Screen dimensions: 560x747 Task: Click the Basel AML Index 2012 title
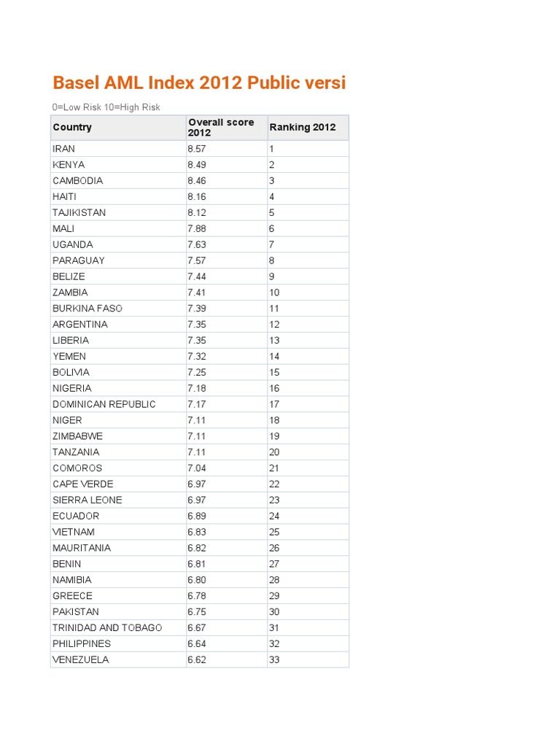click(x=199, y=83)
